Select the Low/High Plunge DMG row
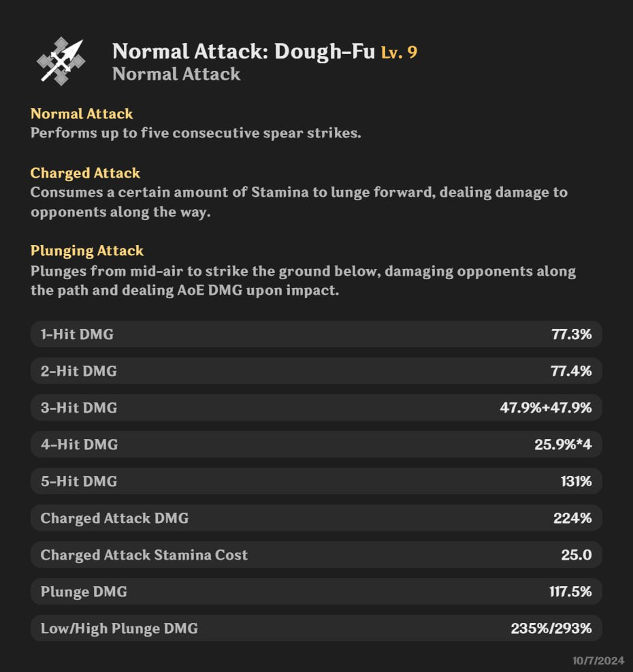This screenshot has width=633, height=672. pyautogui.click(x=316, y=628)
